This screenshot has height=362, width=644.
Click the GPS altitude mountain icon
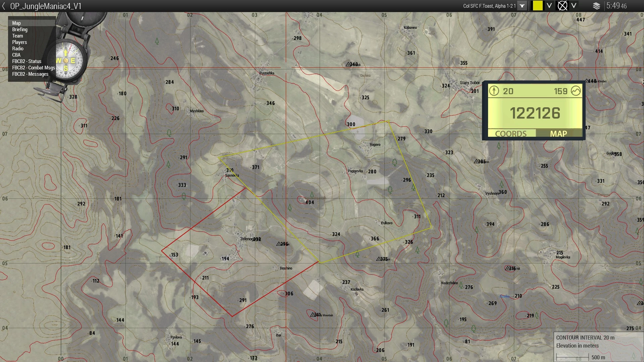pos(576,91)
